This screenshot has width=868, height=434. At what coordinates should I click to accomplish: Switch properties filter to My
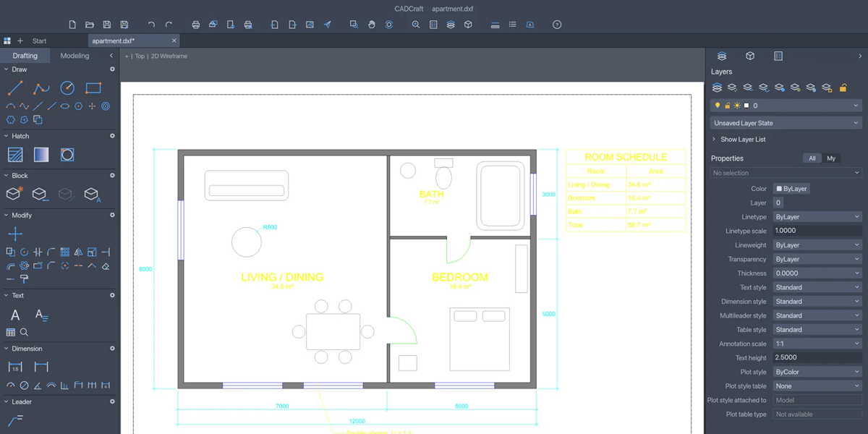pyautogui.click(x=831, y=158)
